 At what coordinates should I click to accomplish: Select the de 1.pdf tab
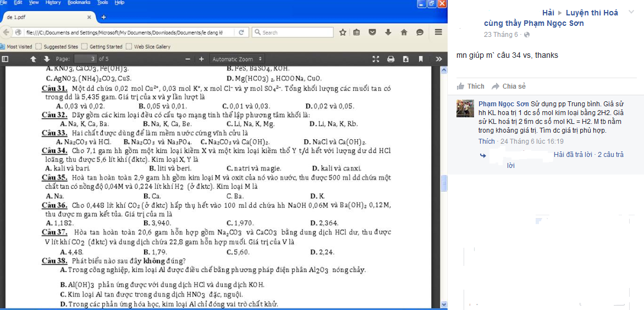pos(48,17)
